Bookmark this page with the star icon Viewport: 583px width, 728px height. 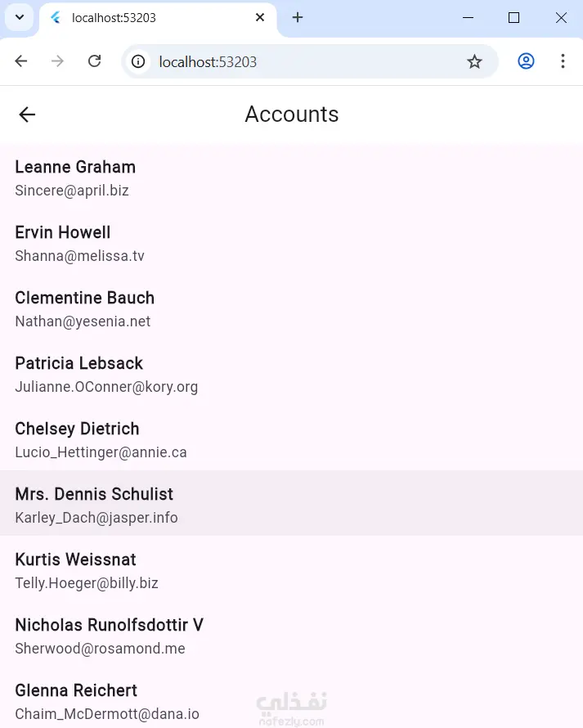[x=474, y=61]
